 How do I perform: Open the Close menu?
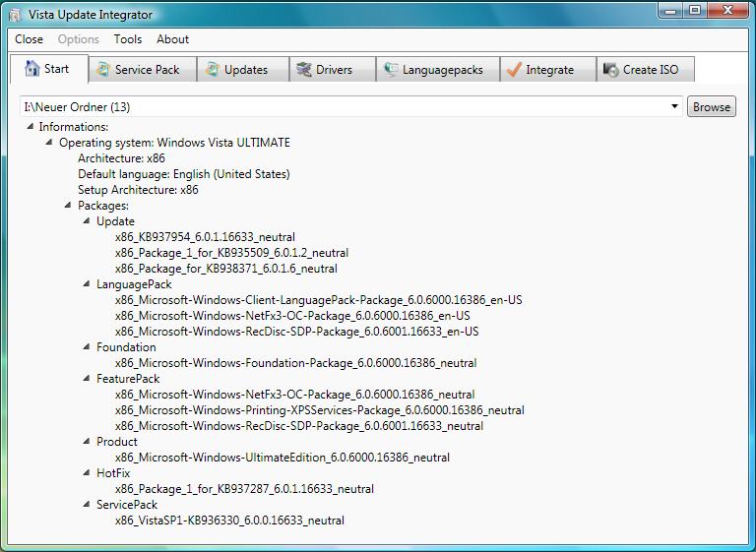(29, 39)
